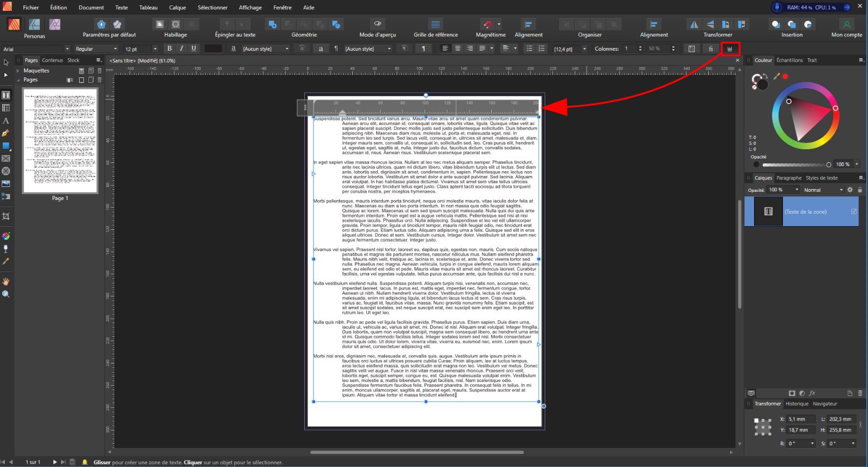This screenshot has height=467, width=868.
Task: Switch to the Publisher persona
Action: click(14, 25)
